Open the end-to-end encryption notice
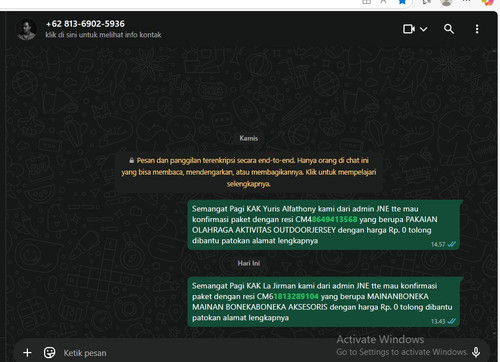Image resolution: width=500 pixels, height=362 pixels. point(249,172)
